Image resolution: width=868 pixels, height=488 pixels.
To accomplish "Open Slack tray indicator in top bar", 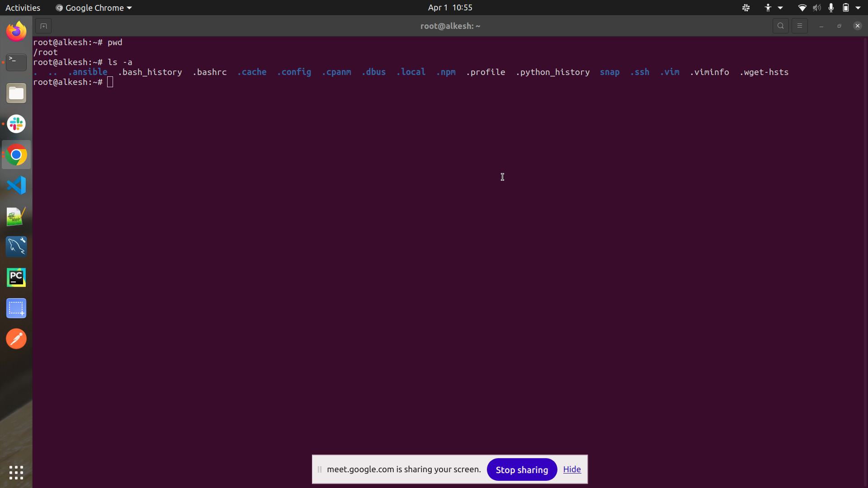I will [x=746, y=8].
